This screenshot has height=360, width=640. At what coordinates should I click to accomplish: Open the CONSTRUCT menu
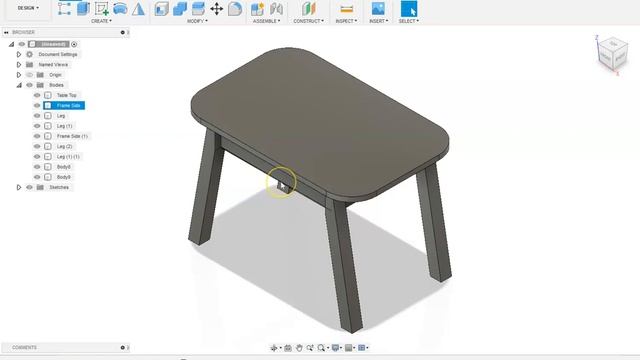309,21
